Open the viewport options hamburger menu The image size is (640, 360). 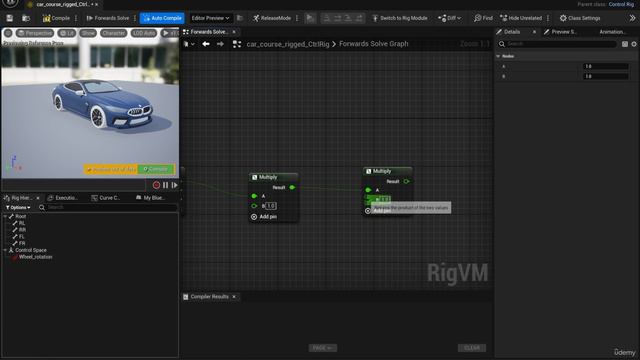coord(8,33)
